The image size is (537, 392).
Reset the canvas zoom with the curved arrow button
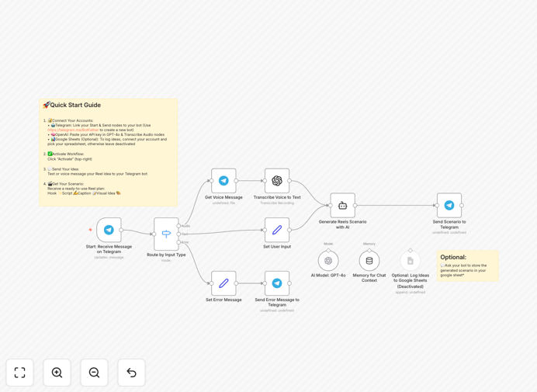click(x=131, y=373)
